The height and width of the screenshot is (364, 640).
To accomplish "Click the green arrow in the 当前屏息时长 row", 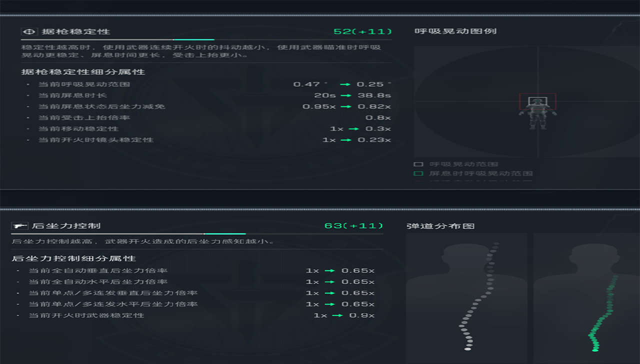I will tap(345, 95).
